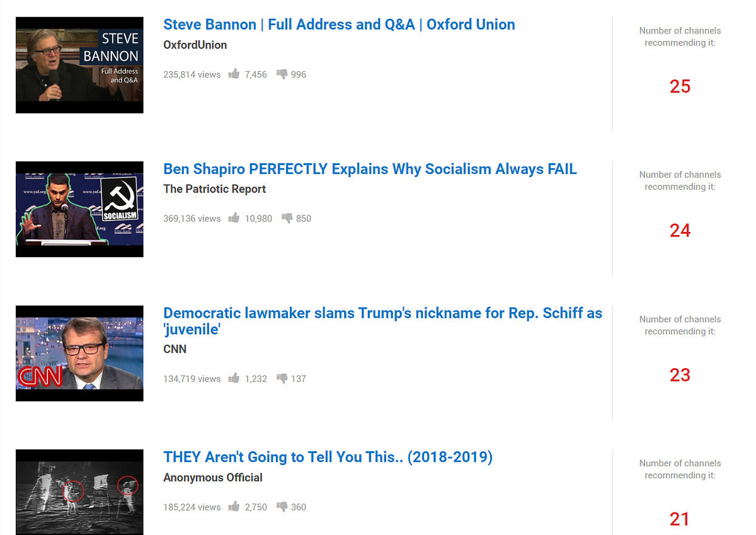Click thumbs-down icon on Ben Shapiro video
The height and width of the screenshot is (535, 756).
(287, 219)
